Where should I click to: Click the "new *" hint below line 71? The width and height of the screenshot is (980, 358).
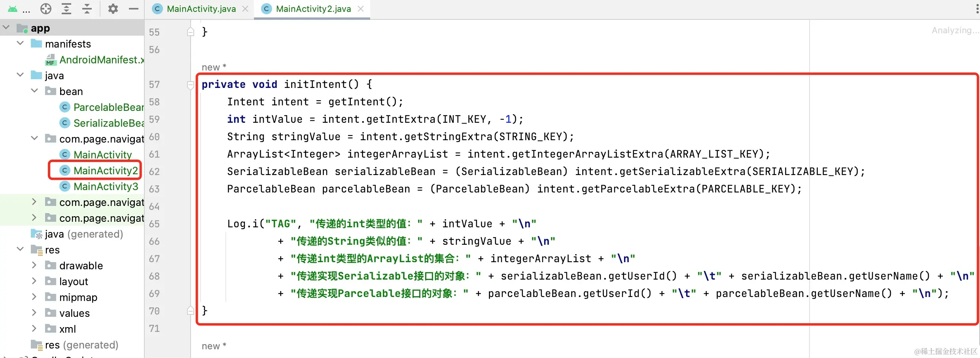pyautogui.click(x=214, y=346)
